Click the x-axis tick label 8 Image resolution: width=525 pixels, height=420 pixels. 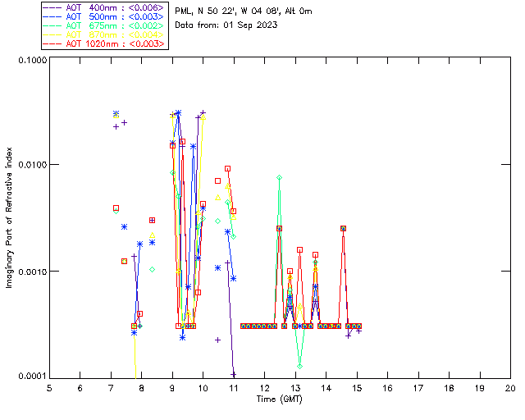pyautogui.click(x=142, y=388)
